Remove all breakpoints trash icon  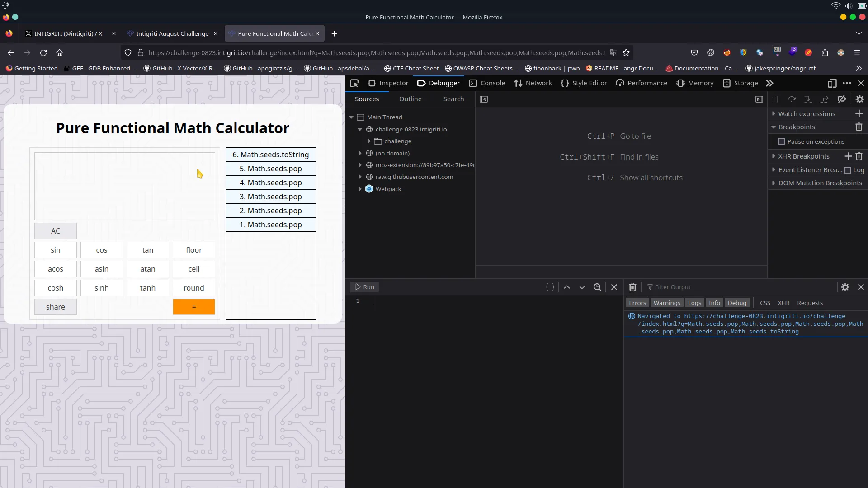859,127
